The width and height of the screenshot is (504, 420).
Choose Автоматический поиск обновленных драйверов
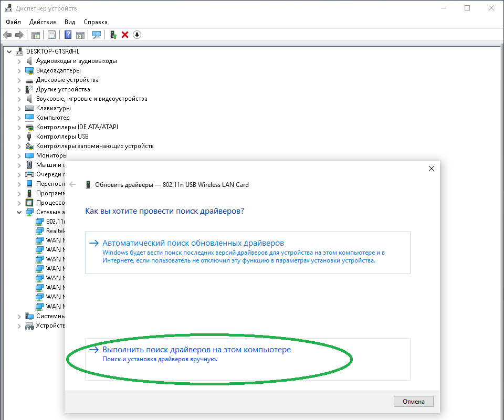(x=247, y=253)
